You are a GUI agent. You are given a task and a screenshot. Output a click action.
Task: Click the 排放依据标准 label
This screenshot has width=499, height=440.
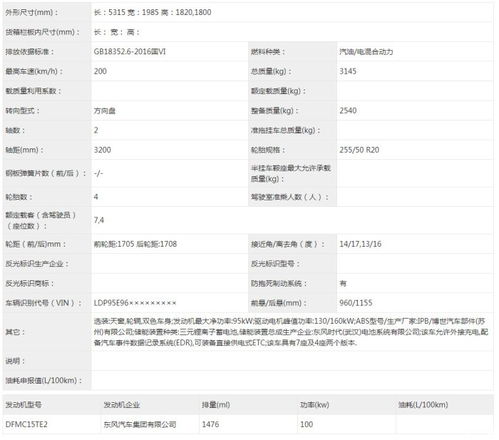(x=30, y=52)
